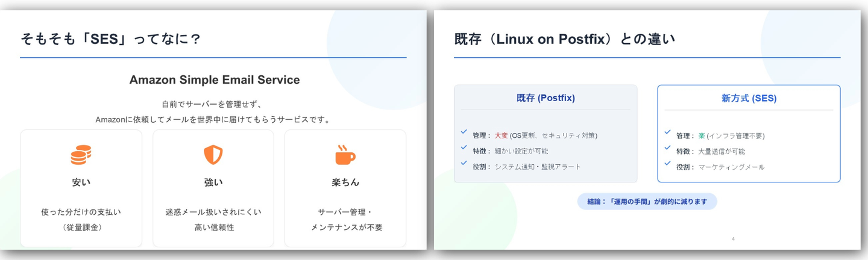Click the coffee cup icon above 楽ちん
868x260 pixels.
(x=345, y=155)
